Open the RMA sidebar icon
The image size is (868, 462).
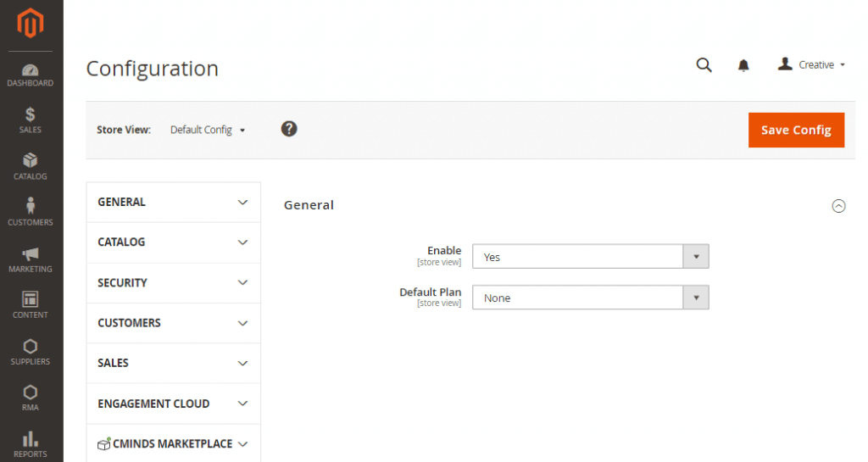(31, 397)
